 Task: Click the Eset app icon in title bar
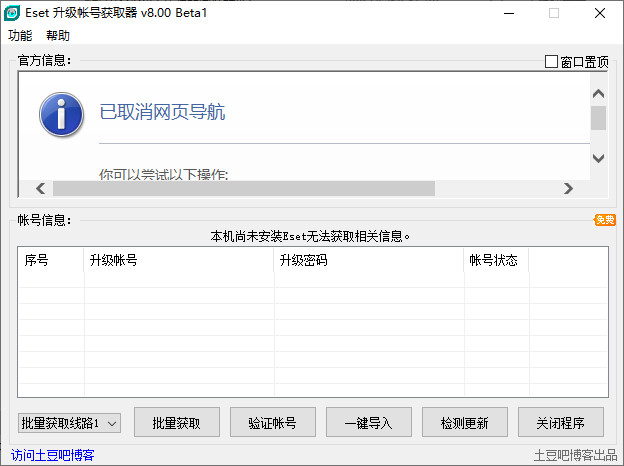pyautogui.click(x=12, y=13)
